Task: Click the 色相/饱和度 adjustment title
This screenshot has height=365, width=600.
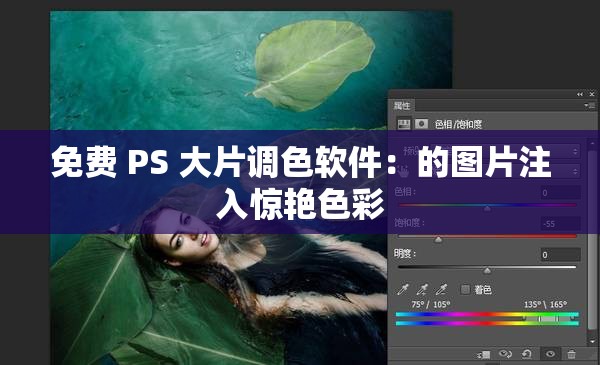Action: (458, 124)
